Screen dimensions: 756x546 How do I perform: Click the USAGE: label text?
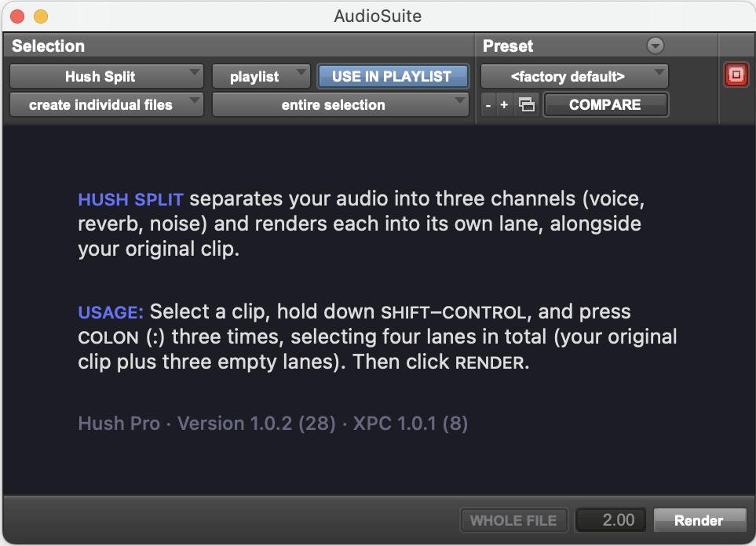pos(111,312)
